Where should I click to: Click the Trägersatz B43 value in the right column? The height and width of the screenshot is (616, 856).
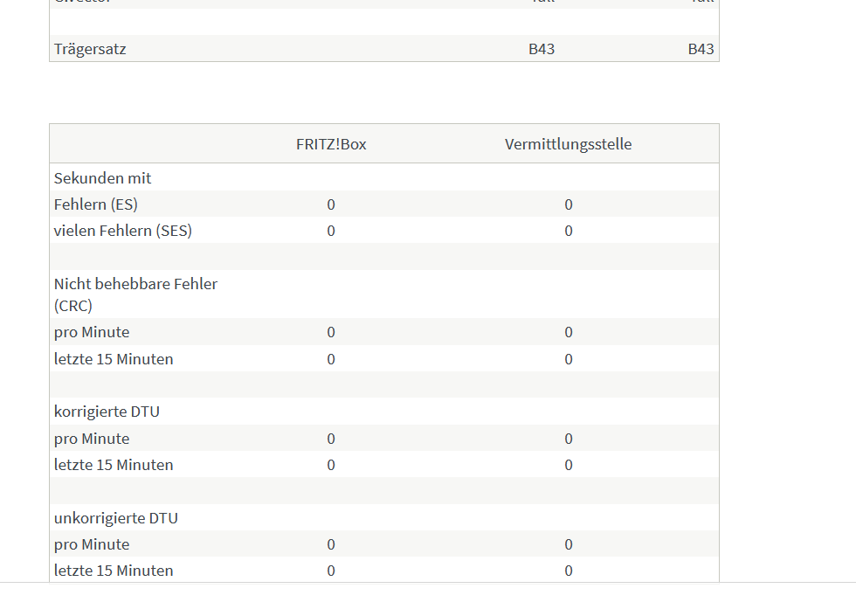click(x=701, y=49)
